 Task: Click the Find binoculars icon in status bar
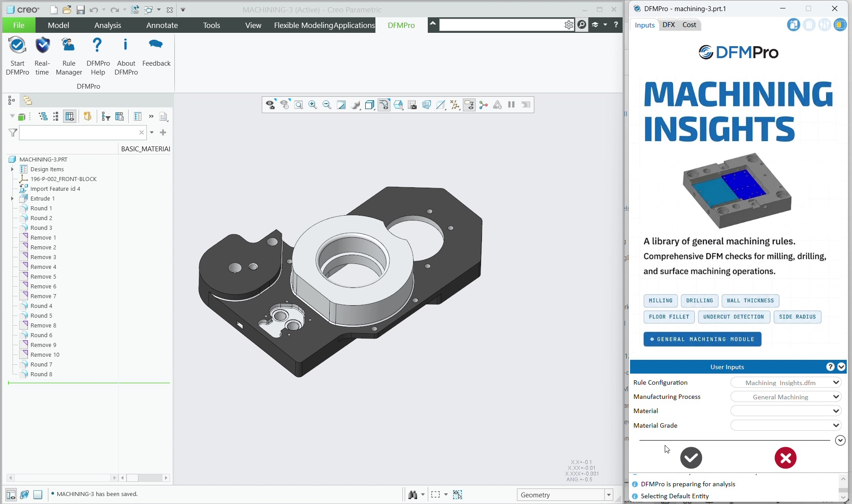(413, 495)
